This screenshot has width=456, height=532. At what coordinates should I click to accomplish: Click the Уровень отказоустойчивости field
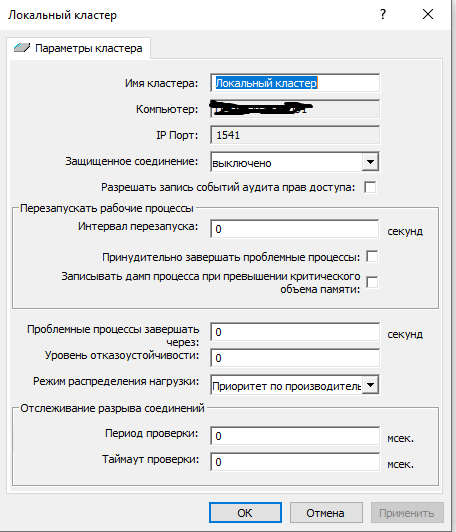click(x=295, y=358)
